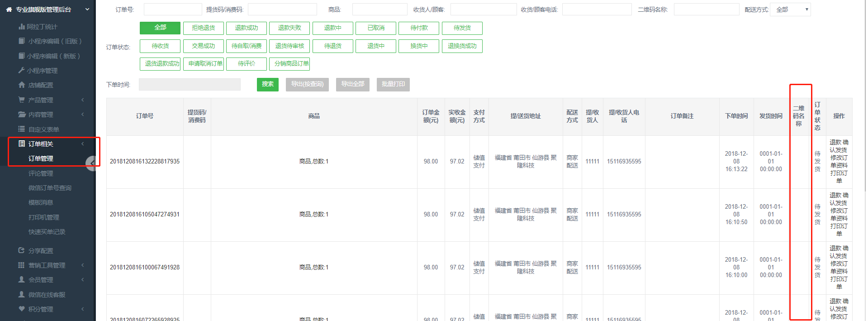This screenshot has height=321, width=868.
Task: Click the 下单时间 date range field
Action: click(190, 85)
